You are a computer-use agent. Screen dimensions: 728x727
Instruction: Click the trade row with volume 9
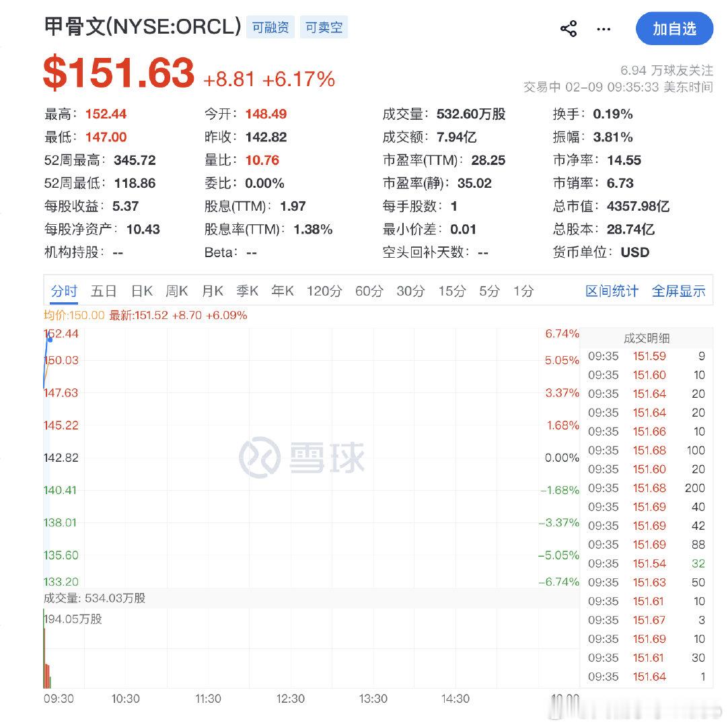point(647,356)
